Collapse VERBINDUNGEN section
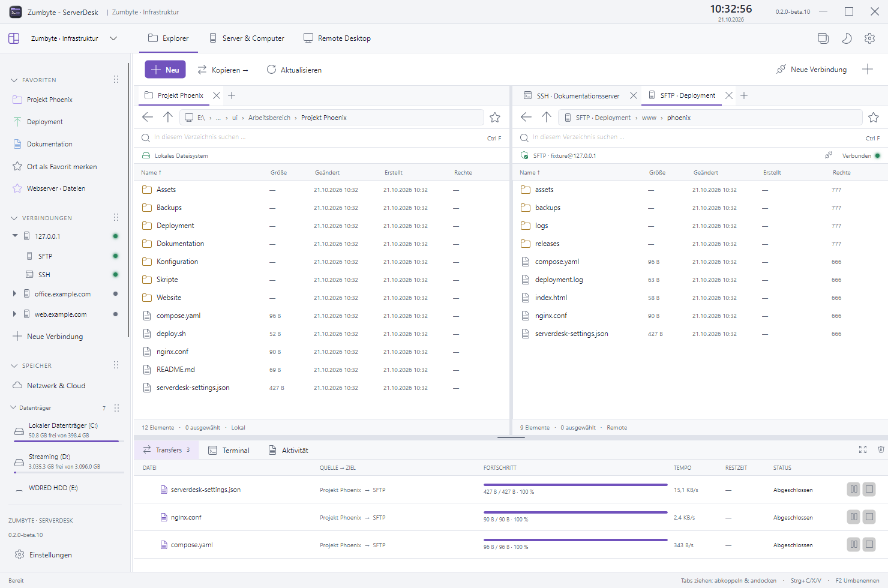This screenshot has width=888, height=588. point(14,218)
